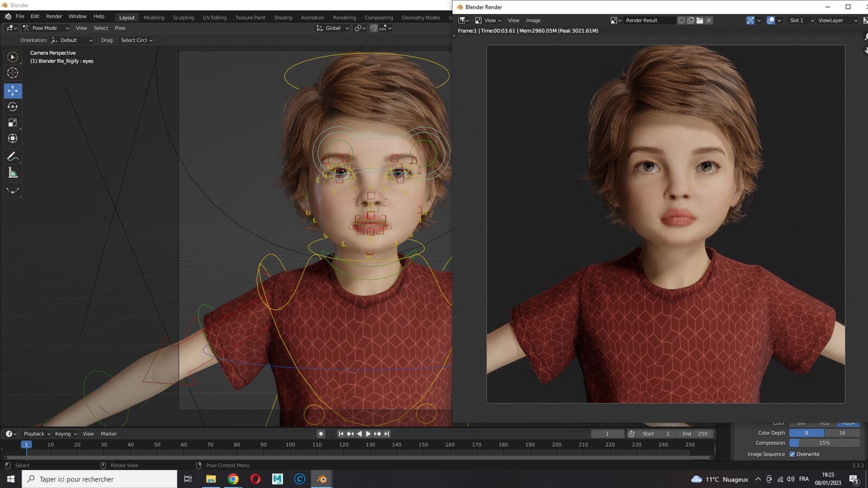This screenshot has height=488, width=868.
Task: Open the Pose Mode dropdown
Action: [x=46, y=28]
